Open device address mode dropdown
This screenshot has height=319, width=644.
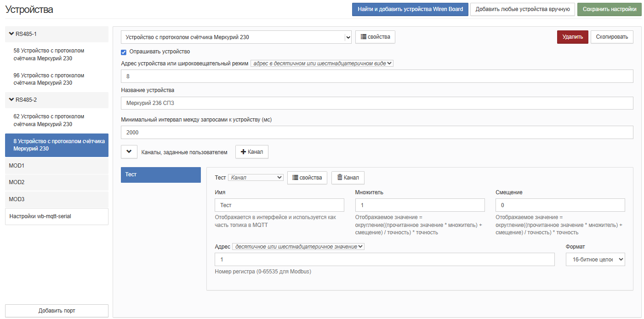coord(322,64)
